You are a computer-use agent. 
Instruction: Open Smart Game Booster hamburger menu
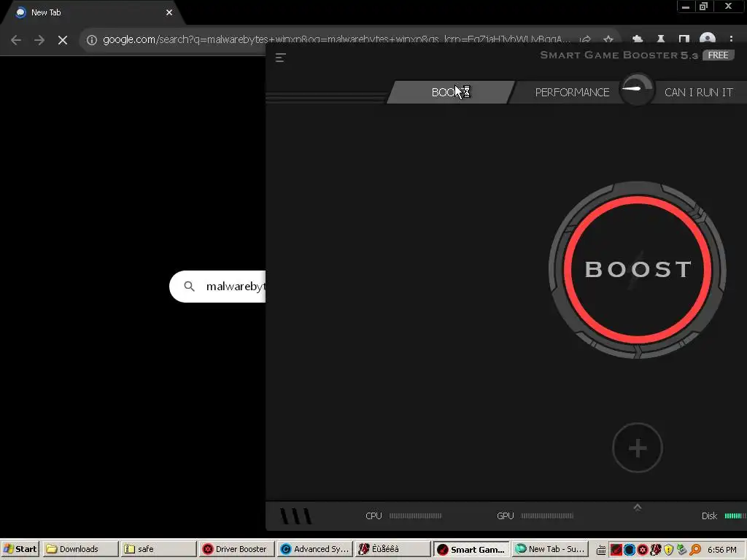coord(281,58)
